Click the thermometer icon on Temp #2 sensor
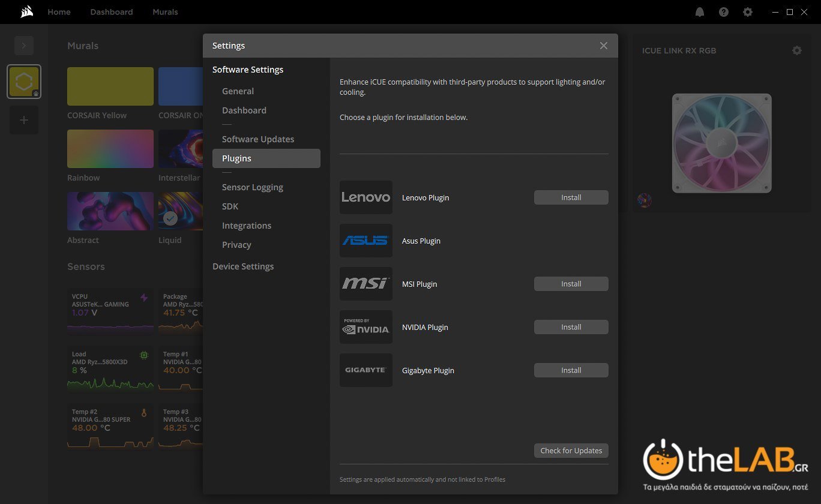 coord(144,413)
